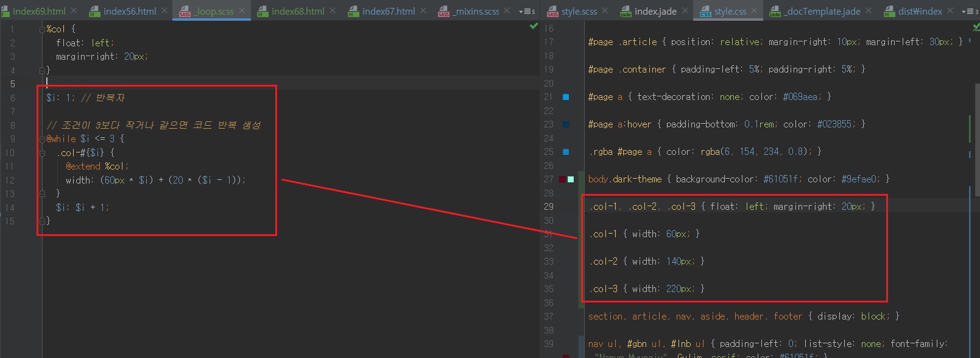
Task: Click the jade file icon on index.jade tab
Action: click(x=626, y=12)
